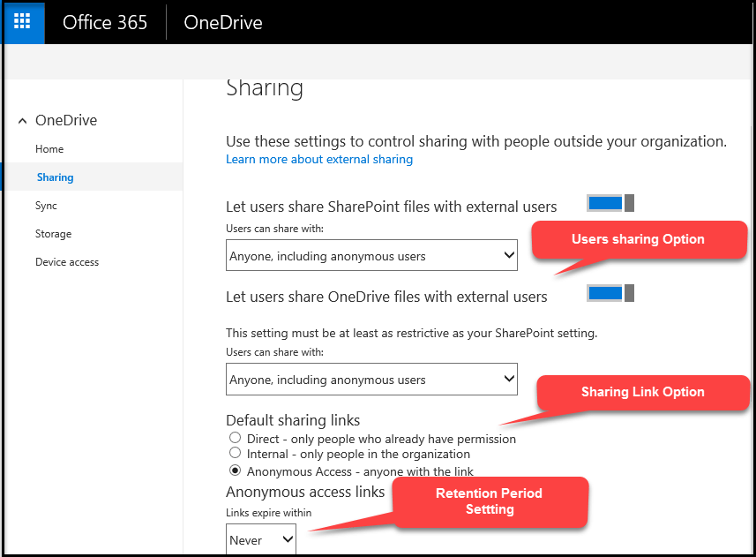Open SharePoint 'Users can share with' dropdown

coord(371,256)
